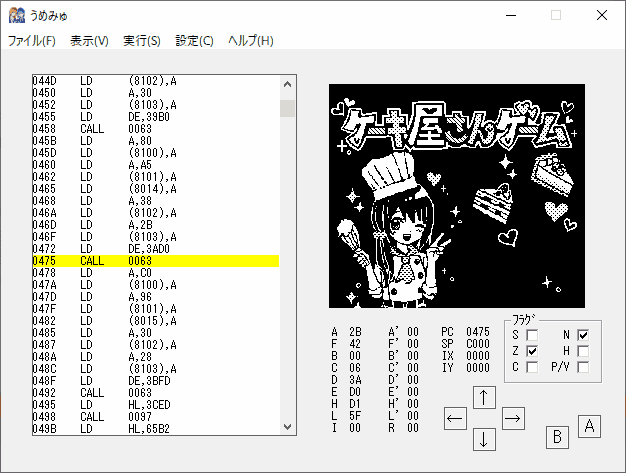Select line 048F LD DE,3BFD

(156, 381)
